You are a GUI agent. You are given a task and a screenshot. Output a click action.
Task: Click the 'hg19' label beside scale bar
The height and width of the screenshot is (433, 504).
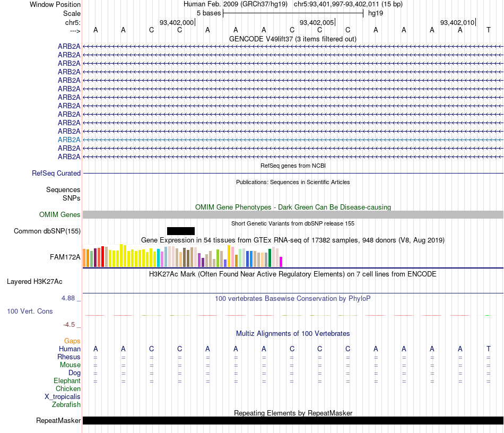click(376, 13)
